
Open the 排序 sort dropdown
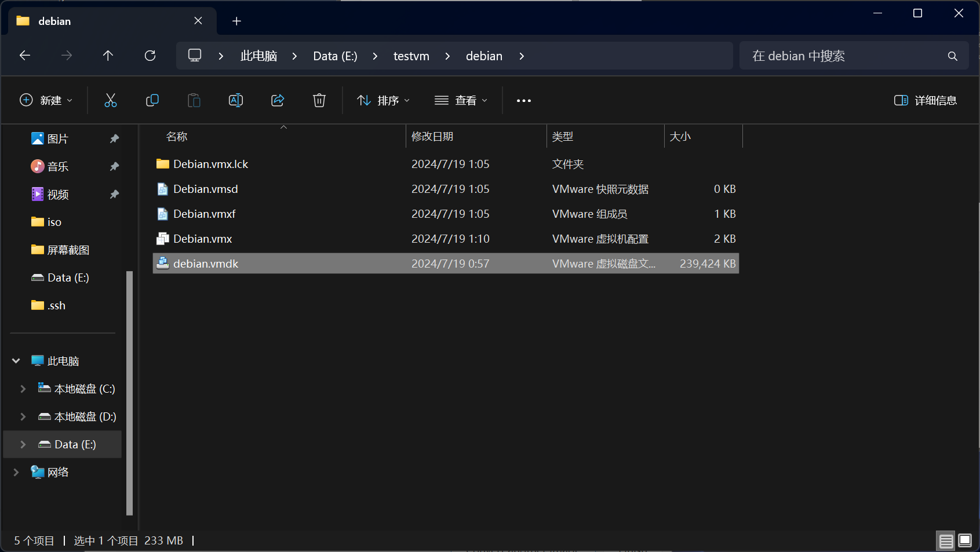(384, 100)
